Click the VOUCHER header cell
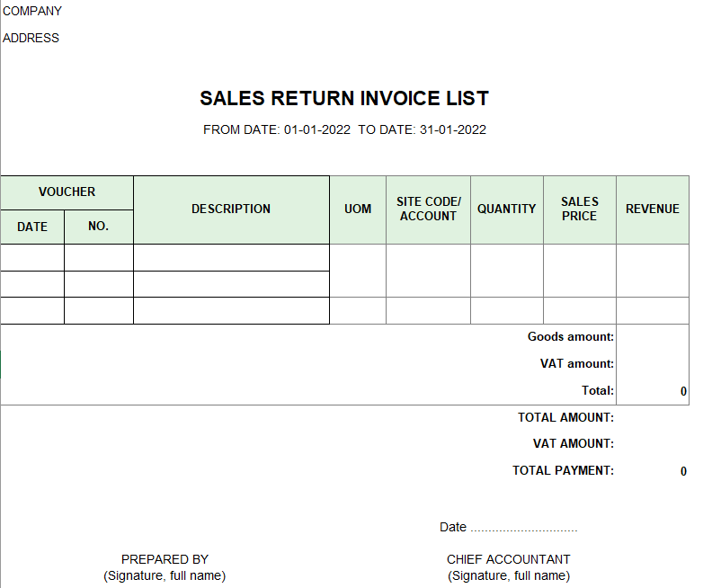The height and width of the screenshot is (588, 712). pos(67,192)
